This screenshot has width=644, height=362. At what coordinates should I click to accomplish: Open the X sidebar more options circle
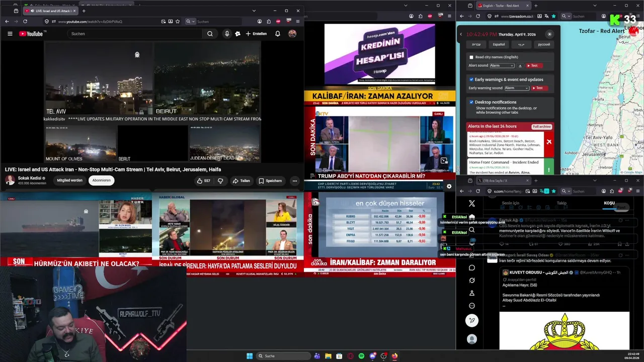tap(472, 306)
